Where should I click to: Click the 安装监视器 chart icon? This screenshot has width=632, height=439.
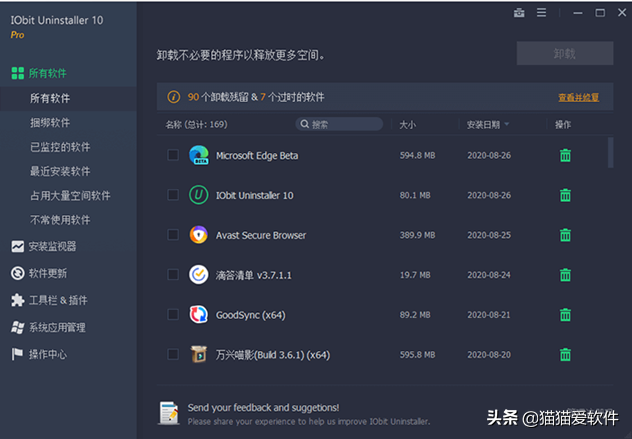pyautogui.click(x=17, y=246)
